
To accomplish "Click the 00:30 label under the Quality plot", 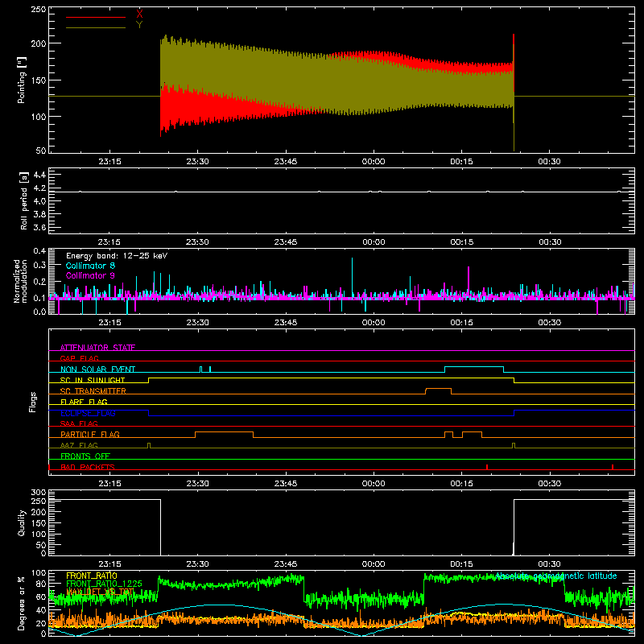I will pyautogui.click(x=549, y=564).
